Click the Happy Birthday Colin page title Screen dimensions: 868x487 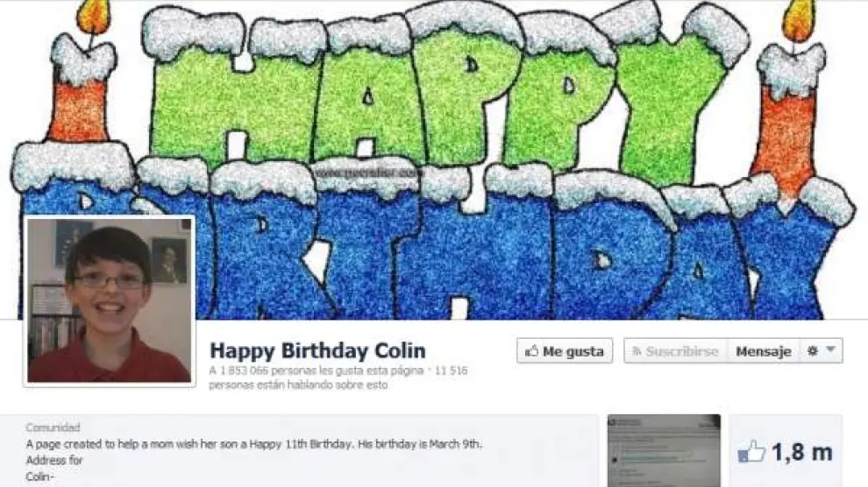(317, 350)
